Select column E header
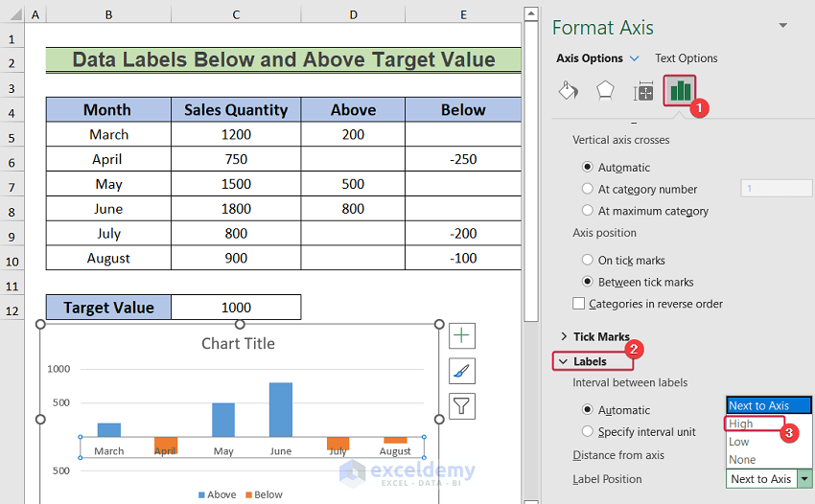This screenshot has height=504, width=815. point(463,14)
